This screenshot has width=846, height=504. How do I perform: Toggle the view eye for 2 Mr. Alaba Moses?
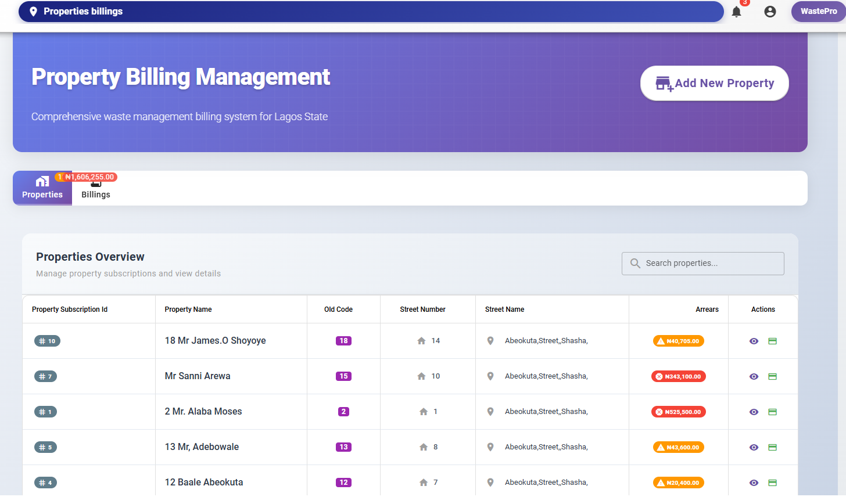coord(754,412)
